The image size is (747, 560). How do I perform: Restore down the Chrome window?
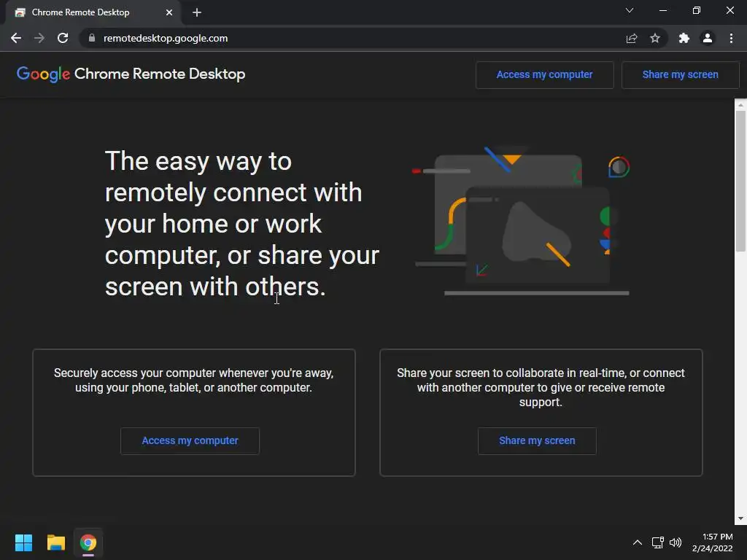696,10
